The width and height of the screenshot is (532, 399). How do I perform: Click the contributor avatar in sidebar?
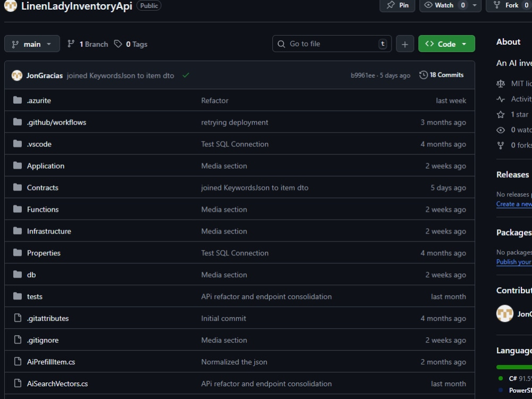[x=505, y=313]
